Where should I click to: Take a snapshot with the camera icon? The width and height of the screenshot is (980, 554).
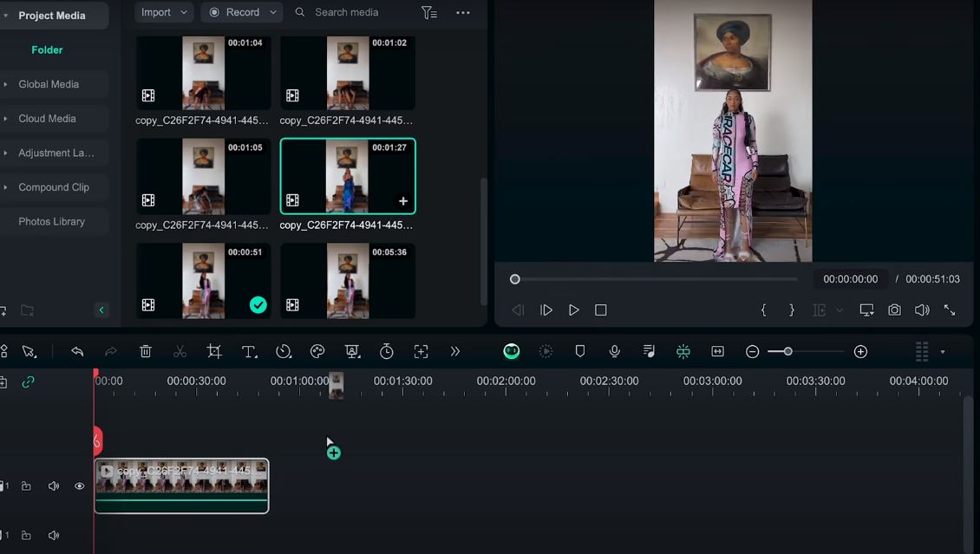(x=894, y=310)
